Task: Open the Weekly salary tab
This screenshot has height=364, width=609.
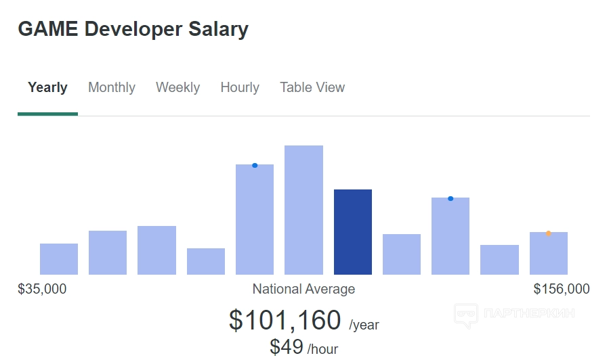Action: [177, 87]
